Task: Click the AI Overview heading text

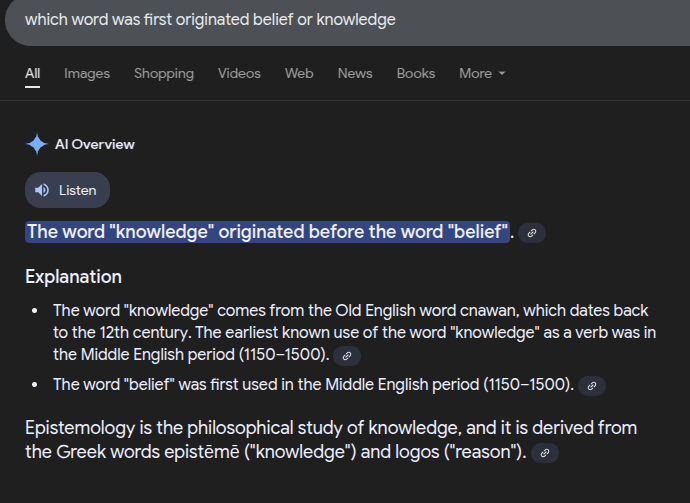Action: [95, 144]
